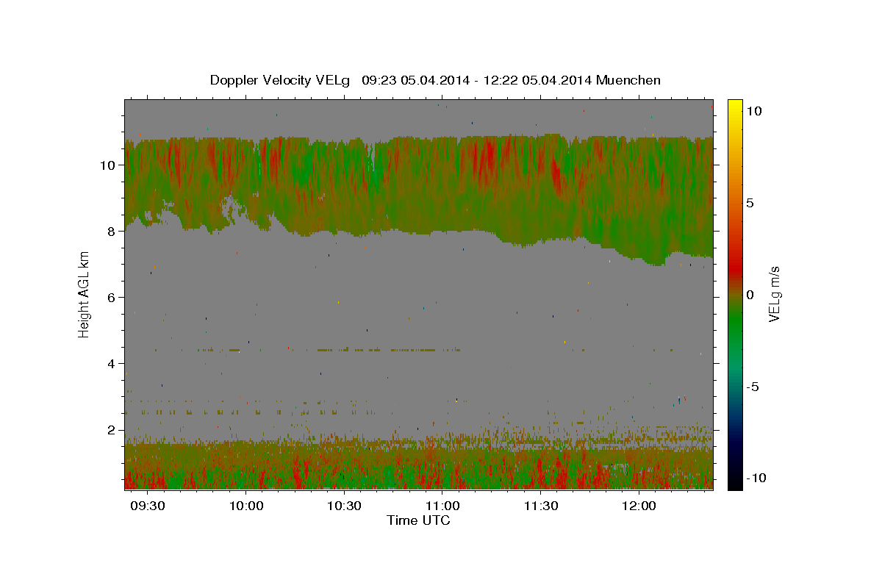The image size is (882, 588).
Task: Click the black bottom of the colorbar
Action: coord(735,481)
